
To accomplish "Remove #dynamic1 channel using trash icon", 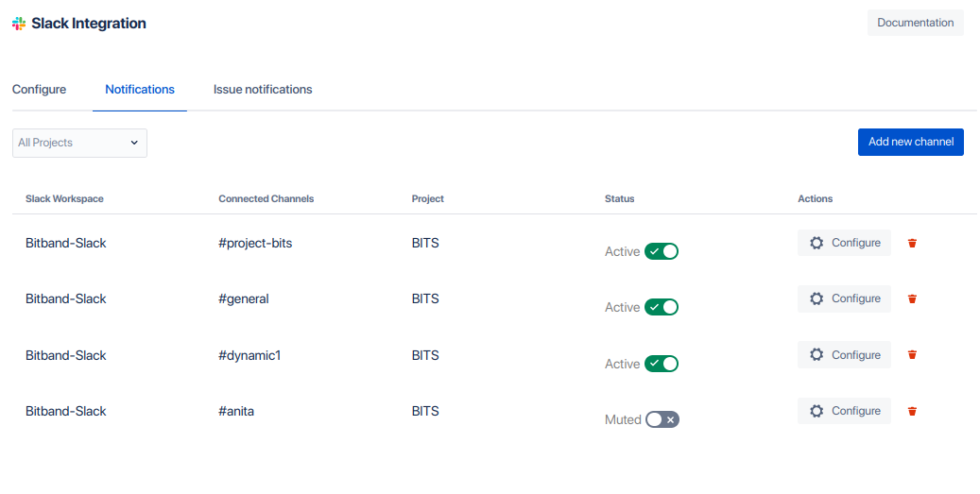I will tap(912, 355).
